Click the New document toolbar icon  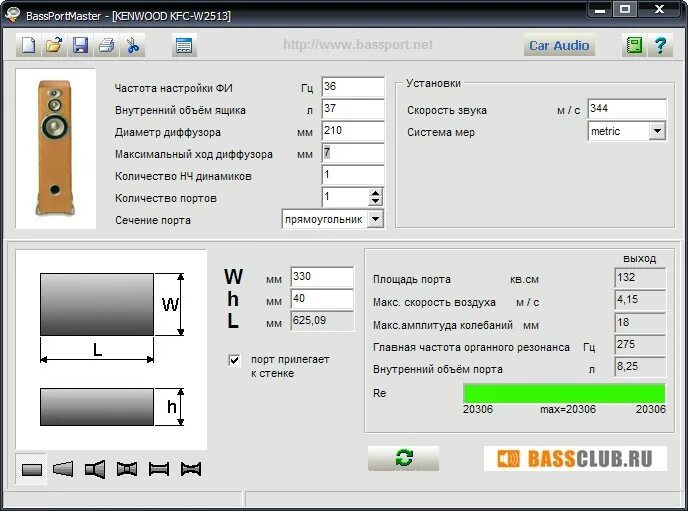point(29,45)
